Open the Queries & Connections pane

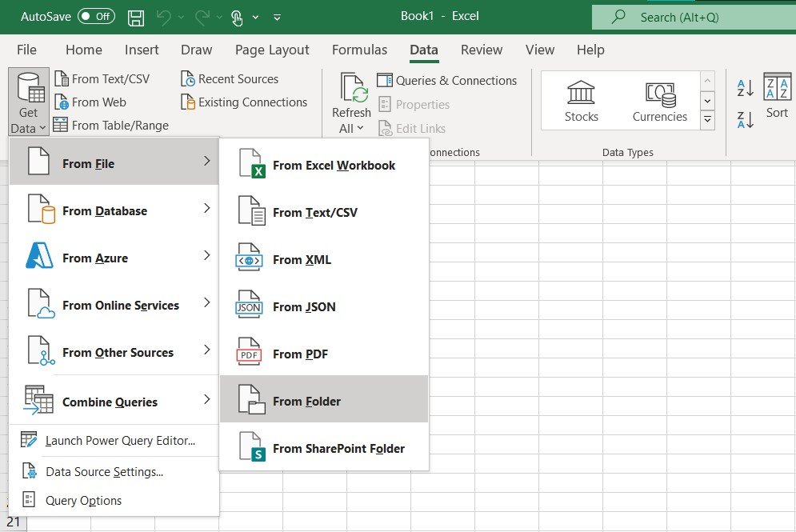446,80
